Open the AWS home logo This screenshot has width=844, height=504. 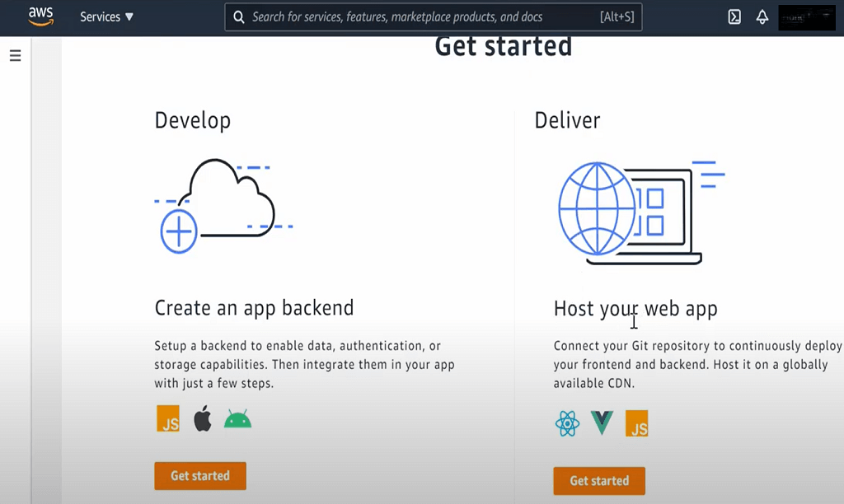pyautogui.click(x=41, y=16)
